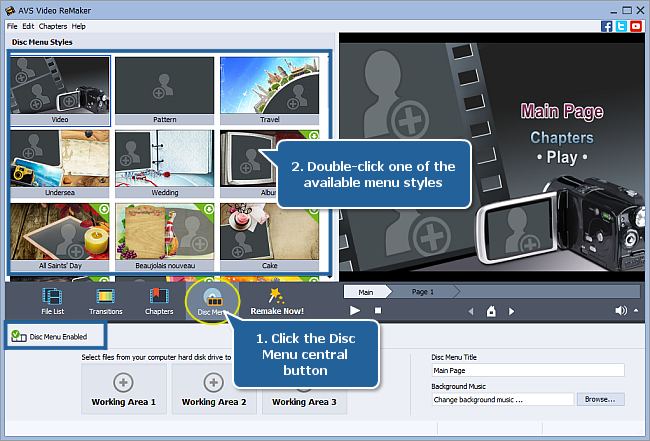
Task: Select the All Saints' Day menu style
Action: (60, 236)
